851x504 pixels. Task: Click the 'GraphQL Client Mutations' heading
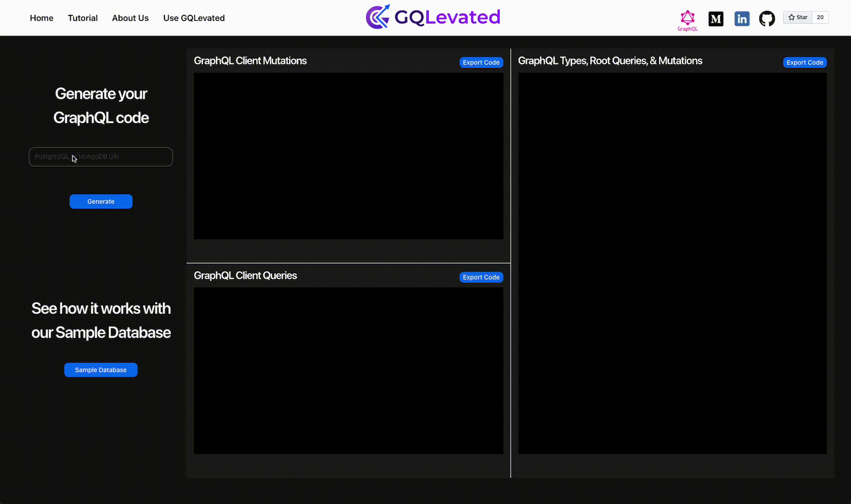click(x=250, y=61)
